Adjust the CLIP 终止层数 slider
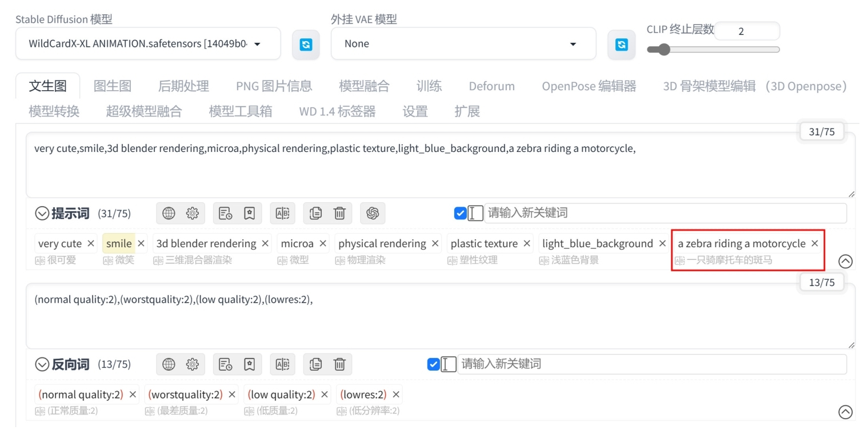Screen dimensions: 868x434 coord(713,50)
